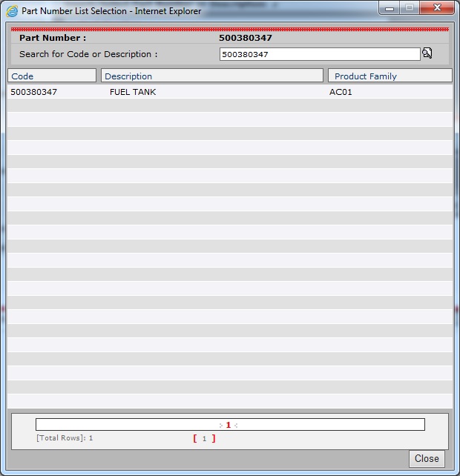Click page number 1 in red pager bar
Screen dimensions: 460x476
(x=229, y=425)
